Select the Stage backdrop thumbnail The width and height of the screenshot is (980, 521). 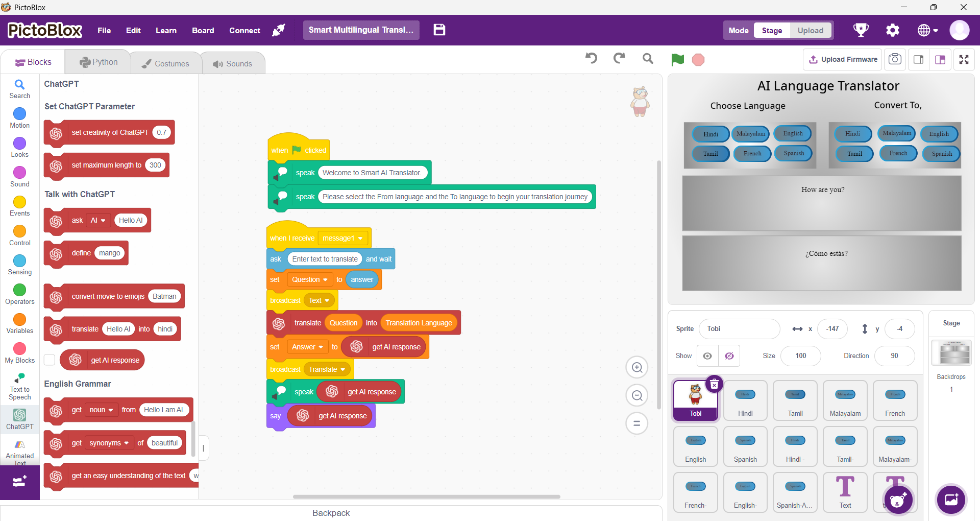[951, 353]
